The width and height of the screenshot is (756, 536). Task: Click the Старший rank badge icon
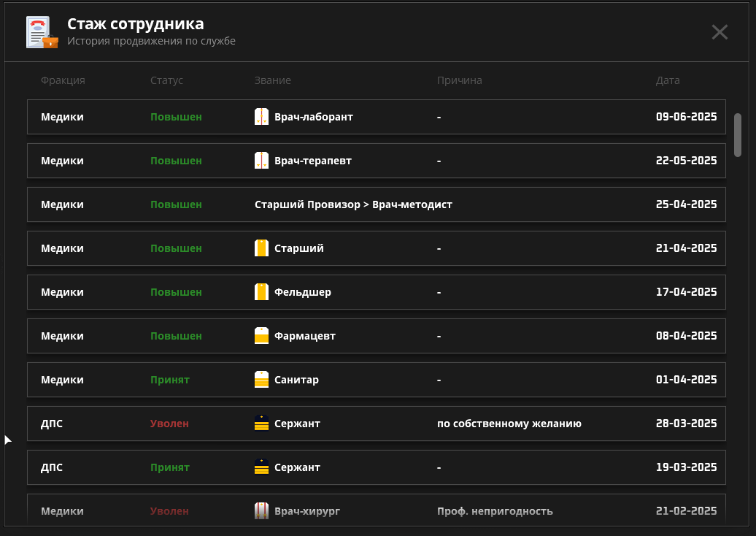click(x=261, y=248)
